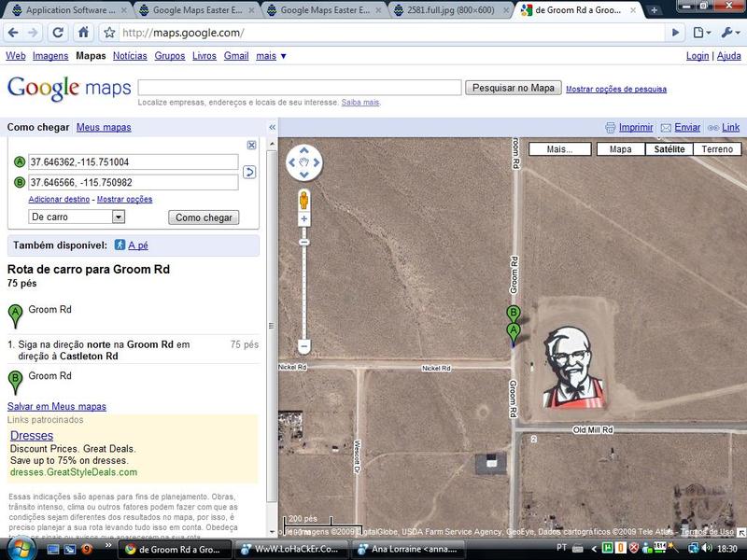Viewport: 747px width, 560px height.
Task: Open Notícias in top navigation
Action: coord(130,56)
